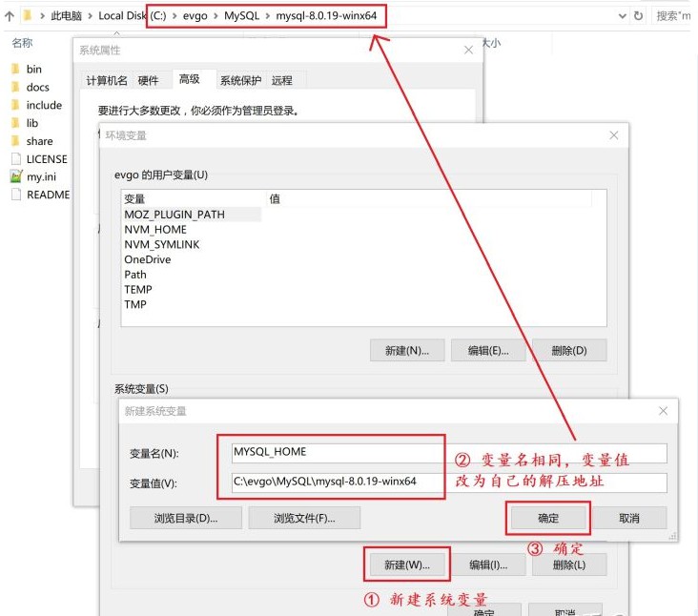
Task: Select the my.ini file icon
Action: pyautogui.click(x=16, y=176)
